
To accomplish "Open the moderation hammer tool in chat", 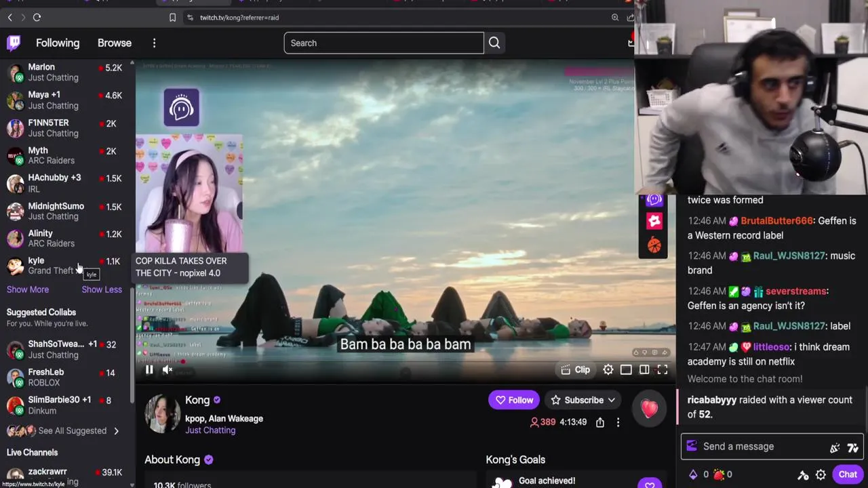I will (x=803, y=475).
